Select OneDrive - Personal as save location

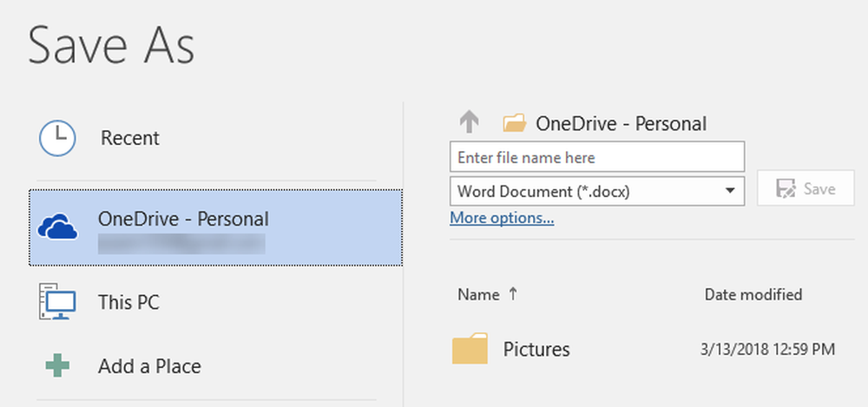(216, 227)
